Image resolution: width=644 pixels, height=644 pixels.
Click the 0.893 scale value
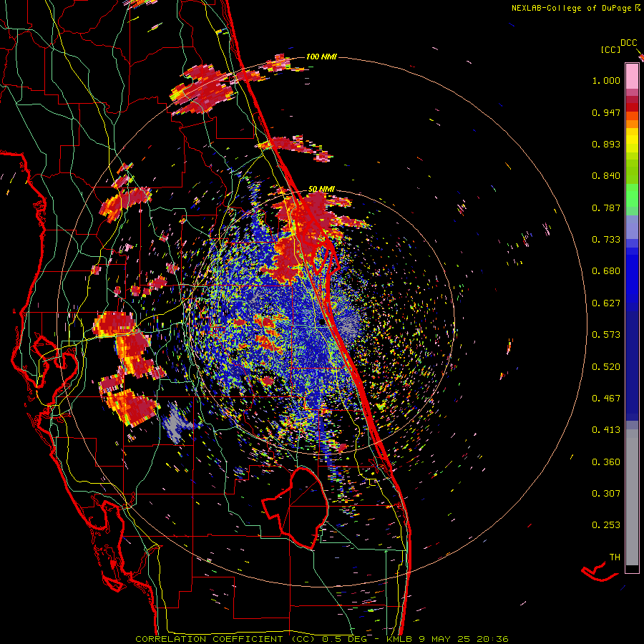[x=606, y=144]
